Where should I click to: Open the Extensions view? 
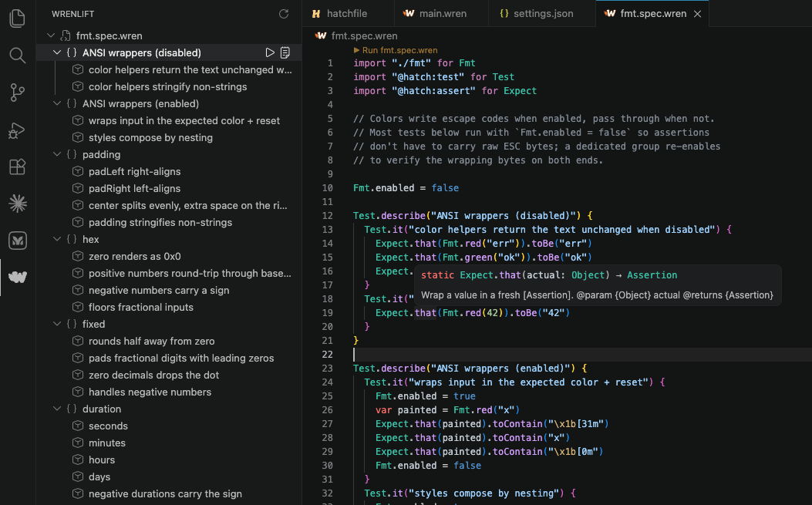pos(18,167)
